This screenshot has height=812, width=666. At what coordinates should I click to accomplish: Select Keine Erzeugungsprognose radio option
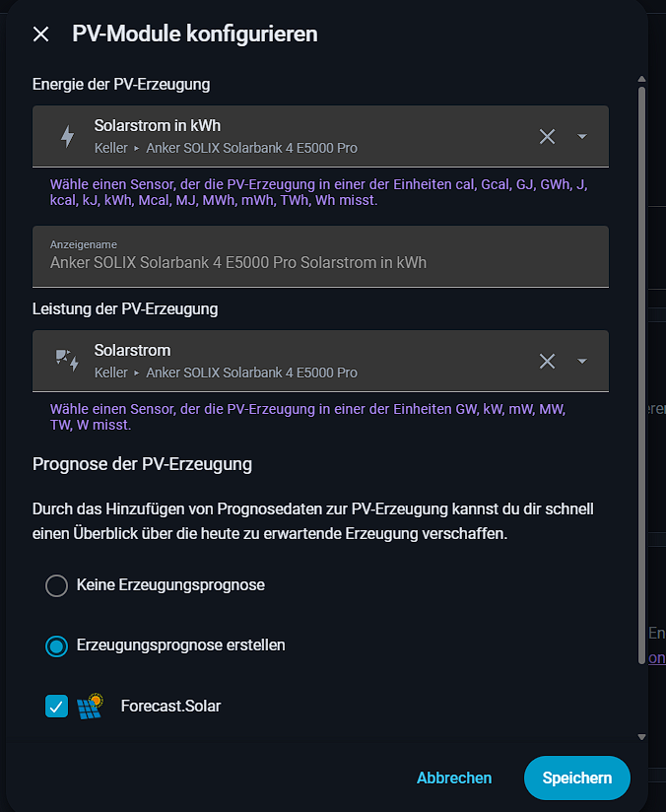point(56,585)
